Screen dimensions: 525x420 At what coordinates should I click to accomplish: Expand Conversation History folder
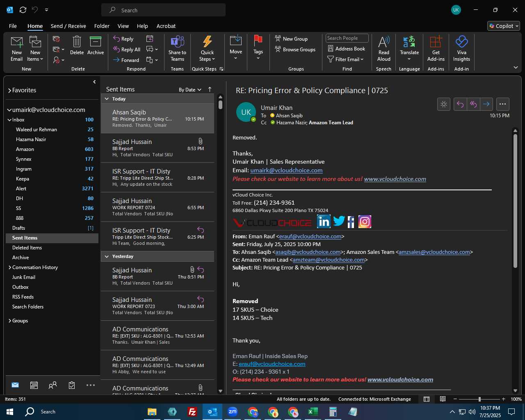pos(10,267)
